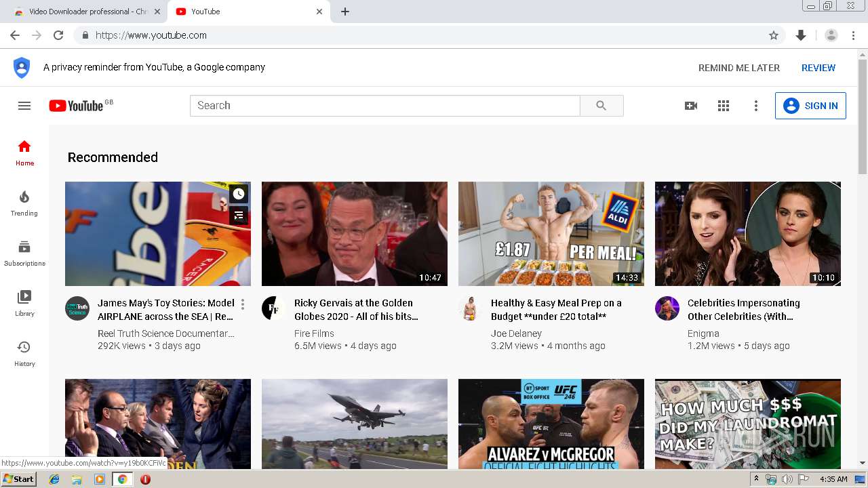
Task: Click Fire Films channel avatar
Action: pyautogui.click(x=274, y=308)
